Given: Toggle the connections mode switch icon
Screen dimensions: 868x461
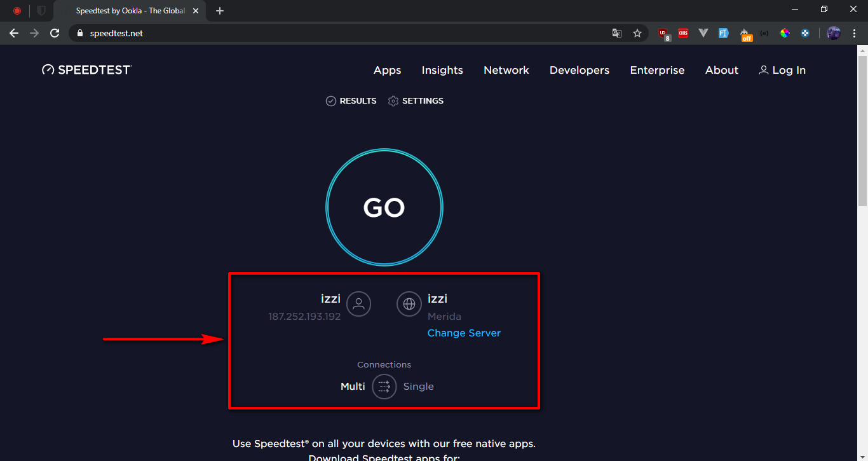Looking at the screenshot, I should [384, 387].
